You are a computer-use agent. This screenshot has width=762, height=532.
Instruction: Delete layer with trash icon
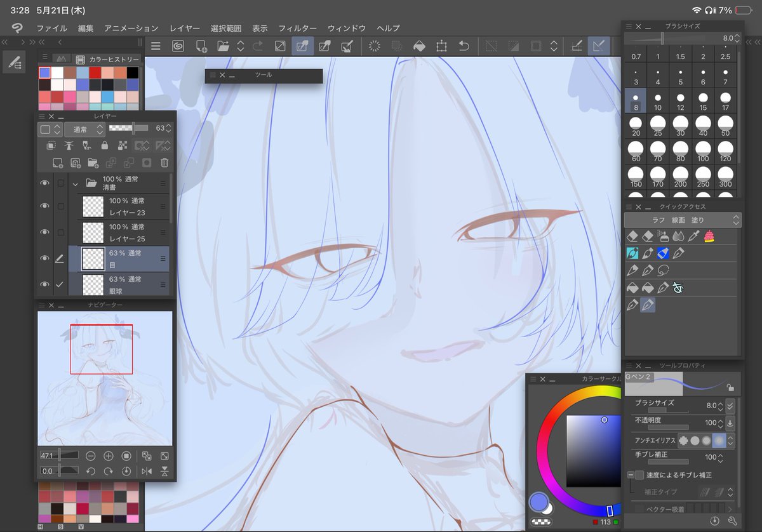164,163
